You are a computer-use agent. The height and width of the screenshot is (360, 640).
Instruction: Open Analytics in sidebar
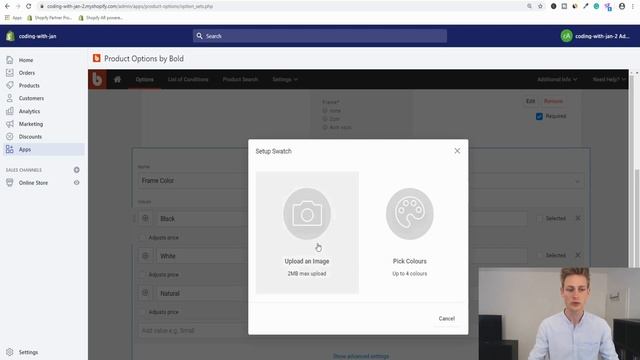coord(29,111)
